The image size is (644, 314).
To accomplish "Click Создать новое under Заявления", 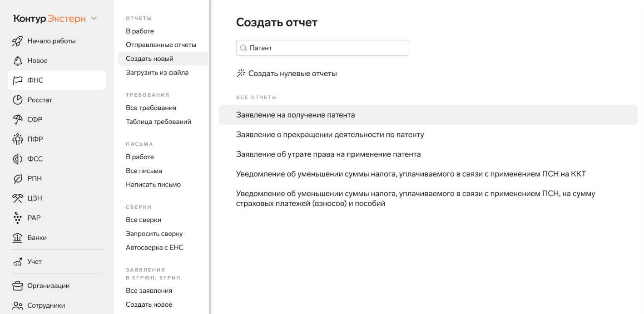I will [149, 304].
